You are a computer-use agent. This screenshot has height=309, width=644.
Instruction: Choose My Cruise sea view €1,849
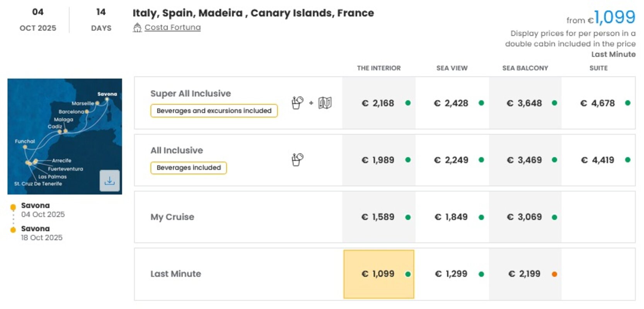click(452, 217)
